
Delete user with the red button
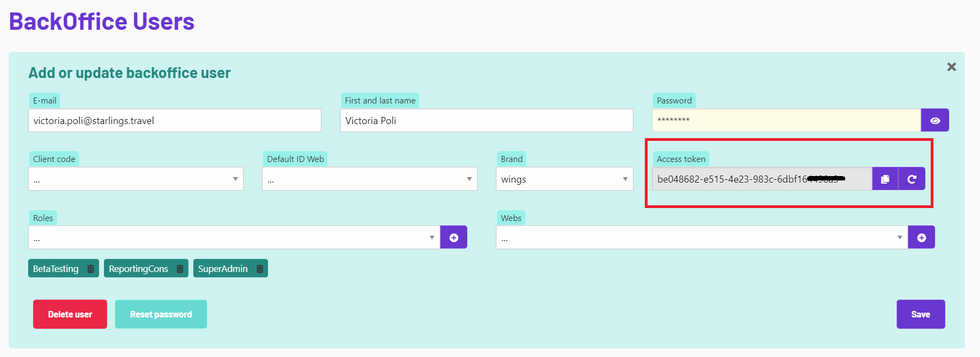pyautogui.click(x=70, y=314)
